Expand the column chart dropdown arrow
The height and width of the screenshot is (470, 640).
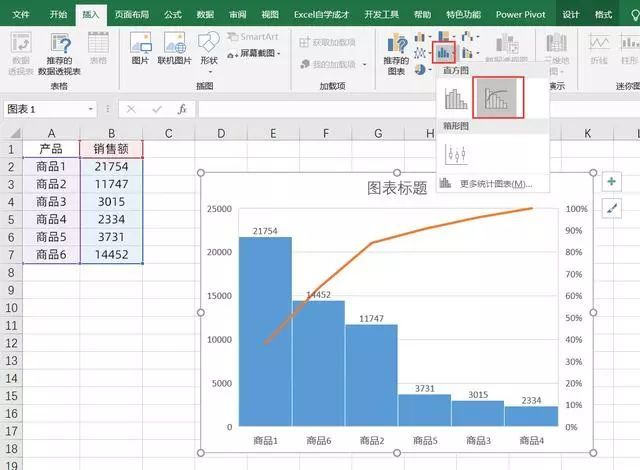pyautogui.click(x=429, y=38)
